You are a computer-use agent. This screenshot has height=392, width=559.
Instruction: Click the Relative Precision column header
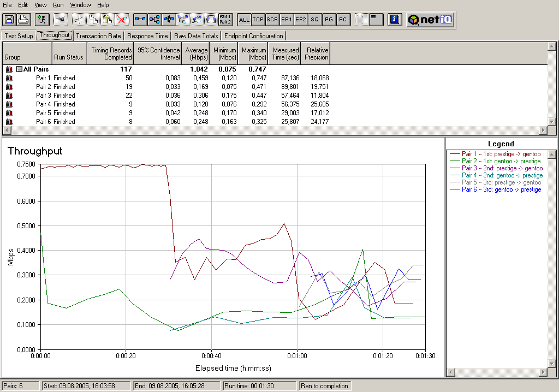tap(316, 54)
